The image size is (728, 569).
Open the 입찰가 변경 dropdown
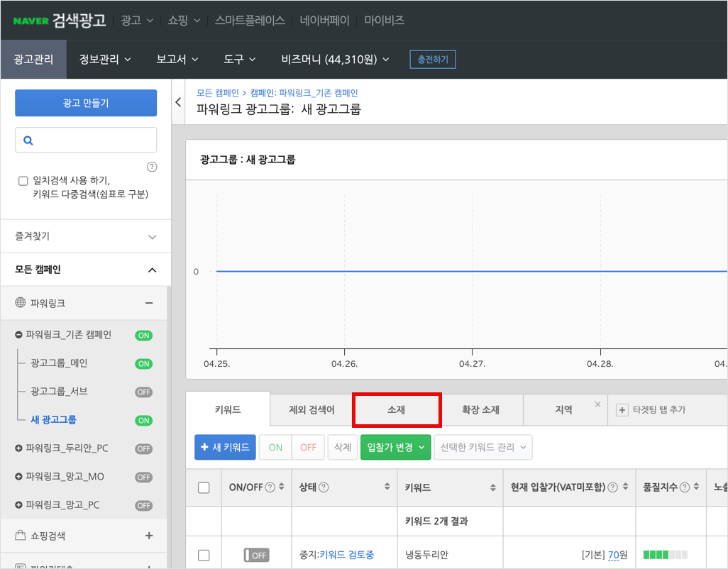[x=395, y=448]
